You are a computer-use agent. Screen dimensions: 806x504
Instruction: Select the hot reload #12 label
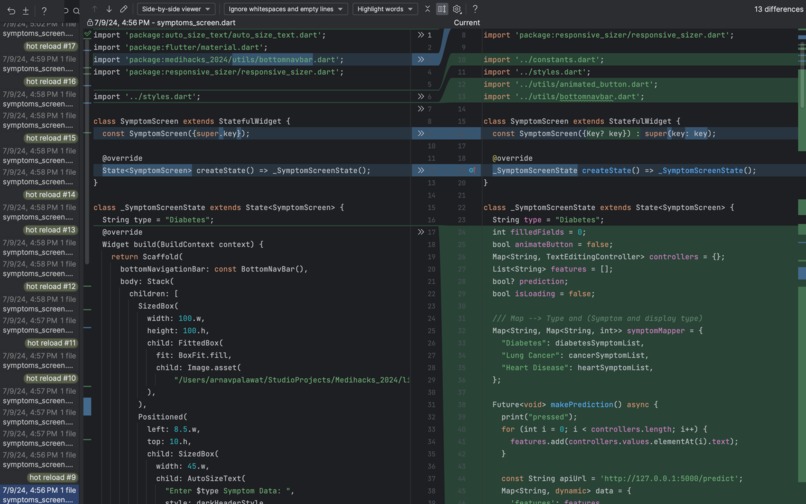coord(50,286)
